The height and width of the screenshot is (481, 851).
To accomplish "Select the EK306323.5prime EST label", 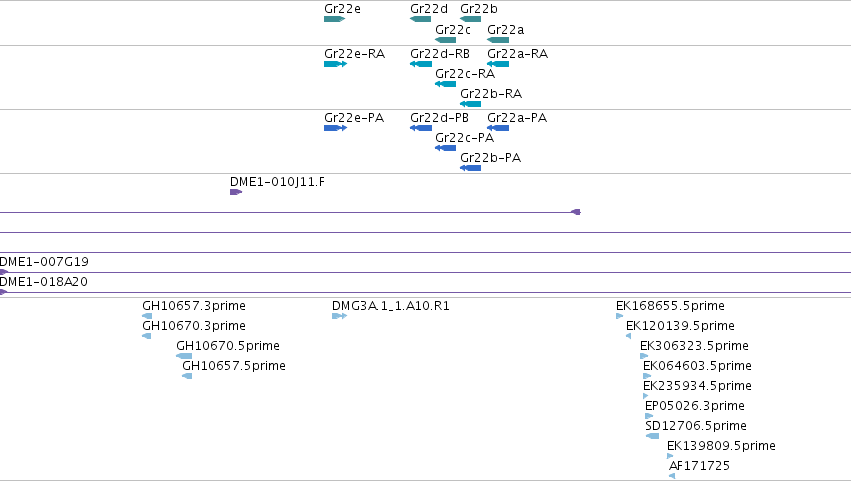I will 694,346.
